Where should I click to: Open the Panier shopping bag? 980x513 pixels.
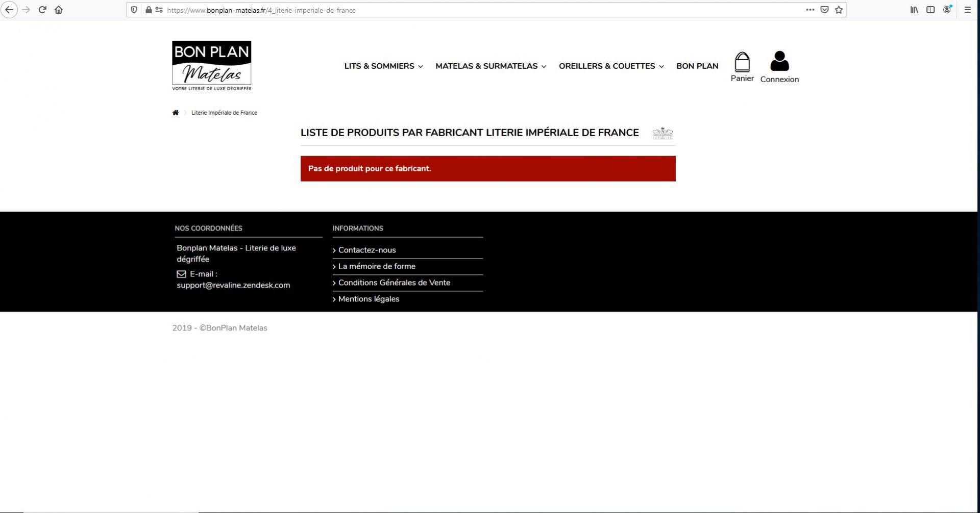point(742,67)
